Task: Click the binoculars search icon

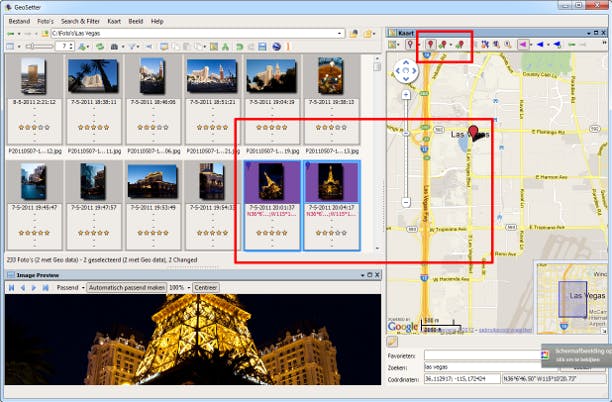Action: click(114, 46)
